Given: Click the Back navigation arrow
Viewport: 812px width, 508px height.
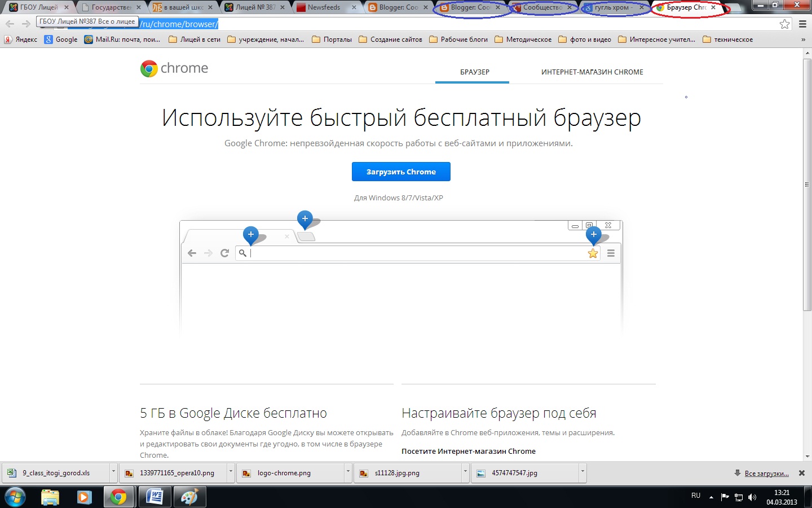Looking at the screenshot, I should [x=10, y=24].
